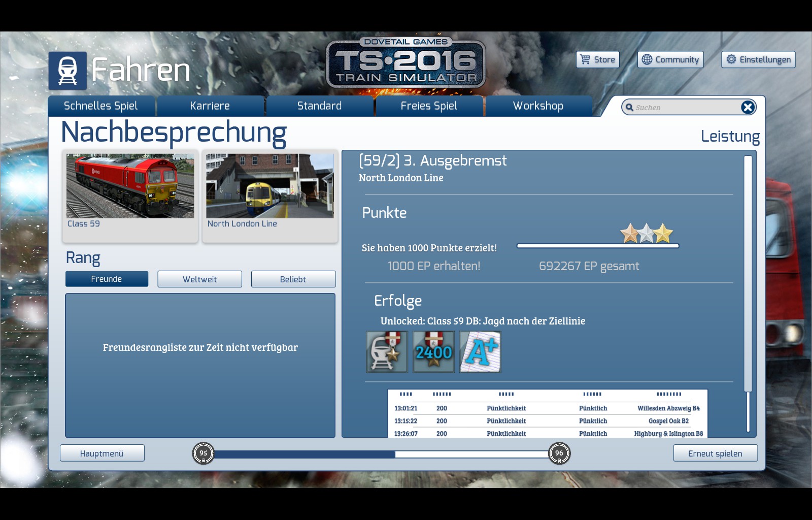This screenshot has width=812, height=520.
Task: Show the Freunde ranking
Action: tap(107, 279)
